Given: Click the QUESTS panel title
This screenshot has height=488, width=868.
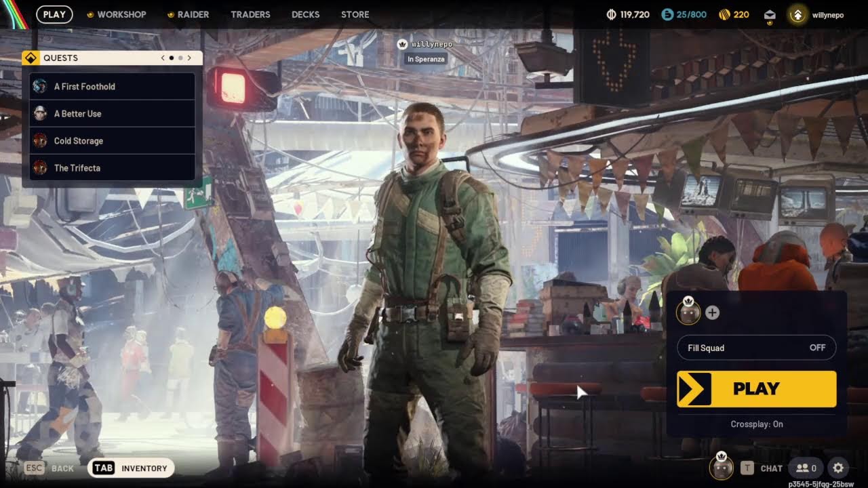Looking at the screenshot, I should 60,58.
